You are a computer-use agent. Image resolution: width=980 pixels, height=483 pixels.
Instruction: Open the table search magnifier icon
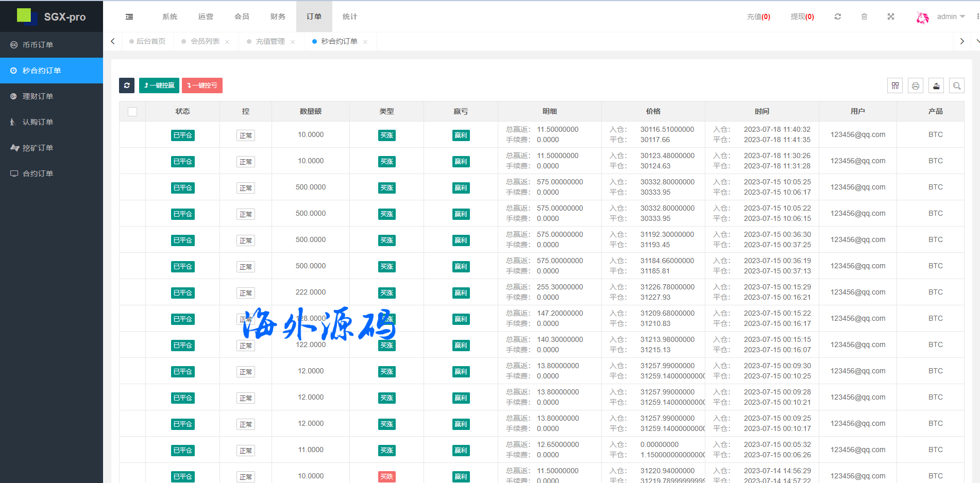tap(957, 86)
